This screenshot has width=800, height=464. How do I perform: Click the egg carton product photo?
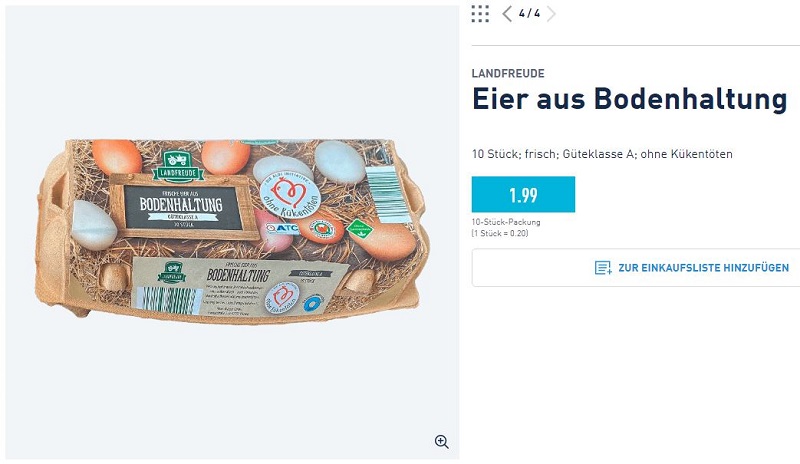click(232, 230)
